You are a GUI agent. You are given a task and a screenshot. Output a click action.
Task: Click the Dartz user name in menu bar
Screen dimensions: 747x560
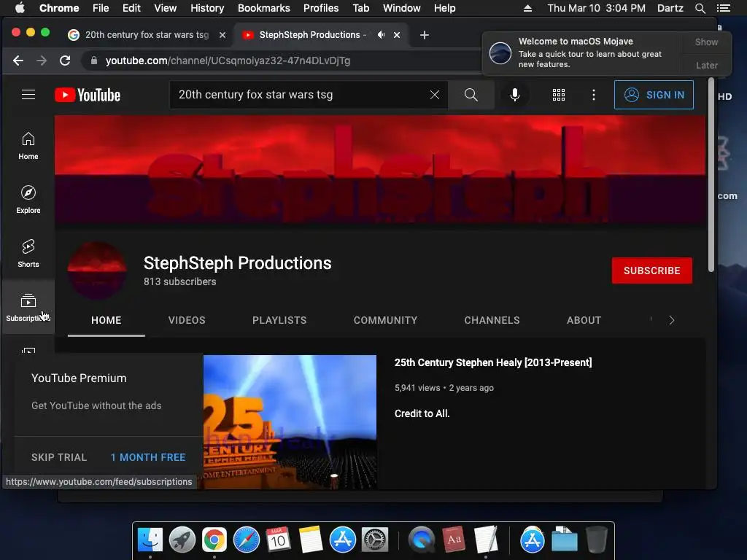pos(670,8)
